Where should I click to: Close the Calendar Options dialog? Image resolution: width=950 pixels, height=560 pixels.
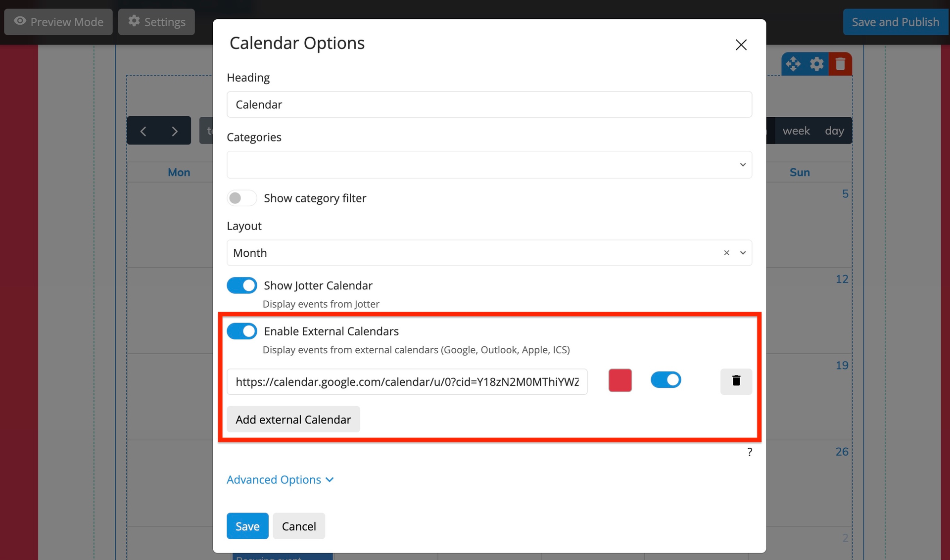[x=741, y=45]
